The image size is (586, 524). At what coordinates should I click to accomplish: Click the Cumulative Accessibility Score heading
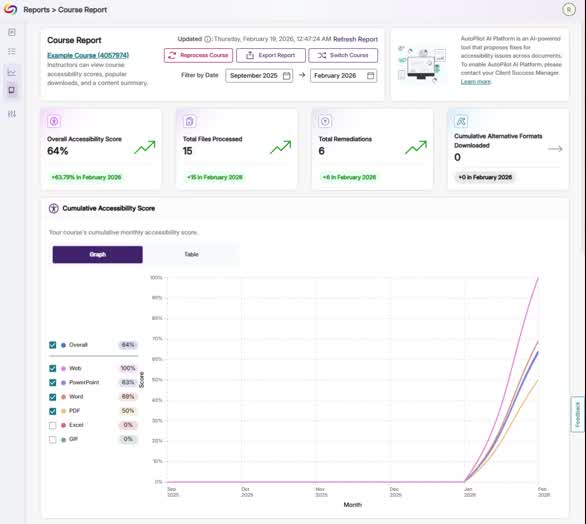tap(109, 209)
